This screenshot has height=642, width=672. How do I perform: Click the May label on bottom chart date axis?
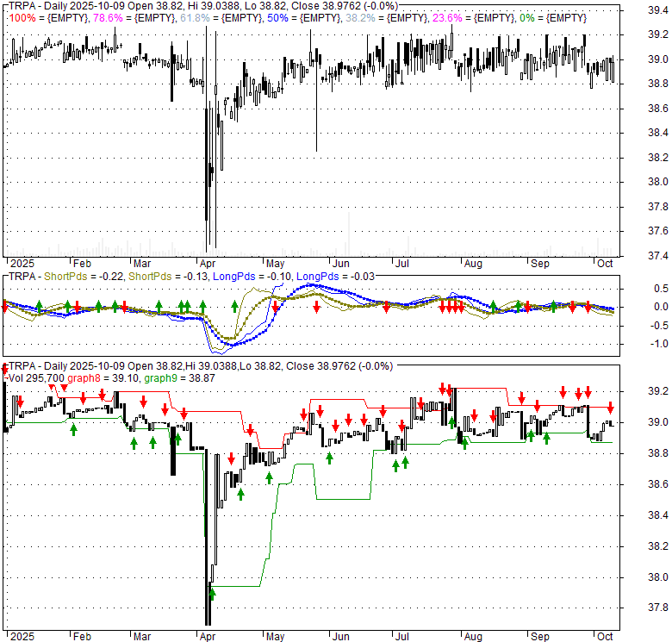point(275,637)
